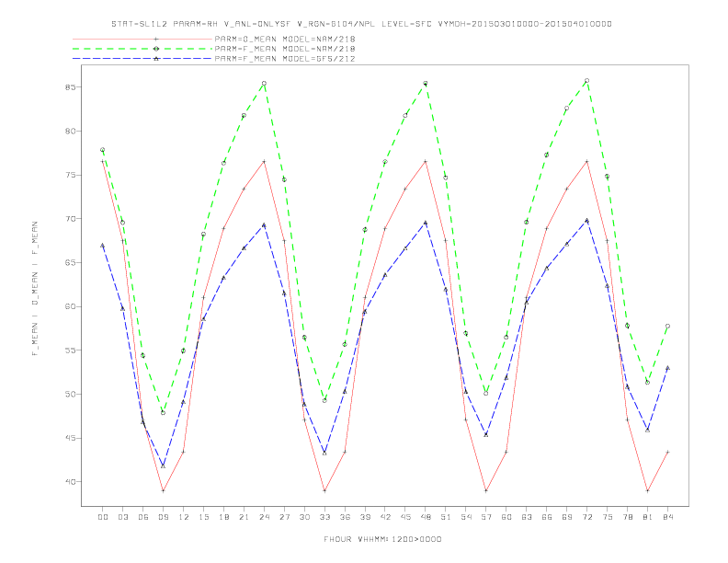Click the x-axis tick label 24
This screenshot has width=728, height=563.
pyautogui.click(x=264, y=517)
